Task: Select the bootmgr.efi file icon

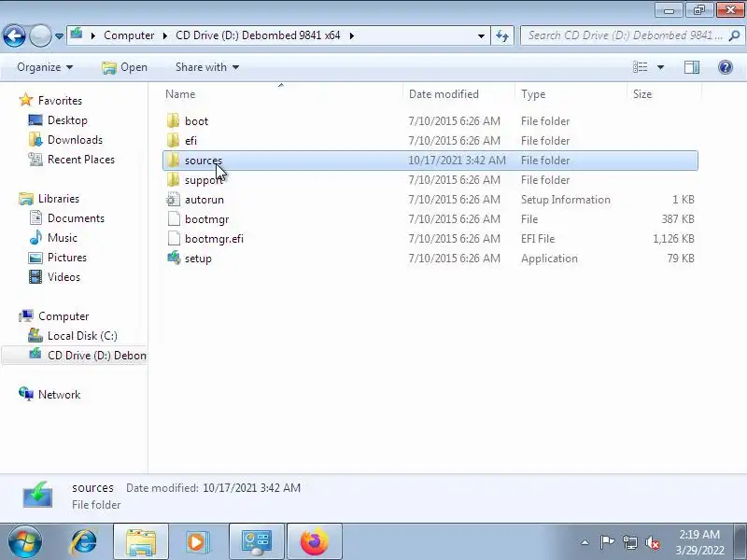Action: pos(174,238)
